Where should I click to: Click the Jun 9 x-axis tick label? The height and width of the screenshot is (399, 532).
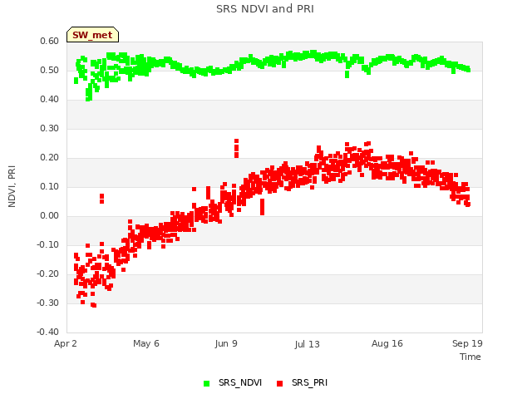(x=226, y=343)
